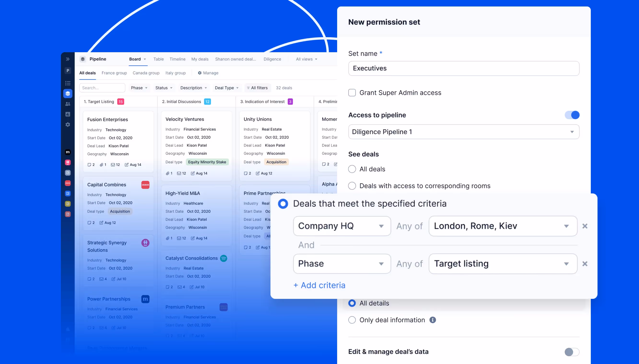Open the France group tab
Image resolution: width=639 pixels, height=364 pixels.
pos(114,73)
